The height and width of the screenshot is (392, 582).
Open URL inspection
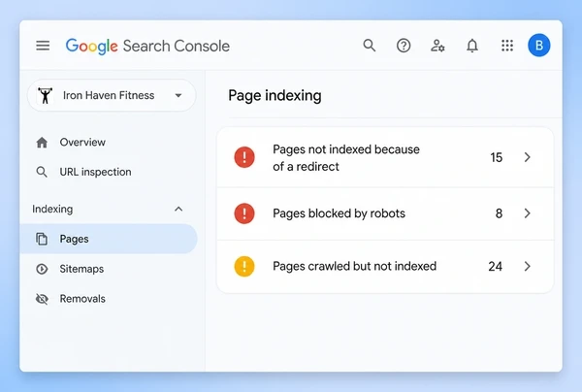[95, 172]
